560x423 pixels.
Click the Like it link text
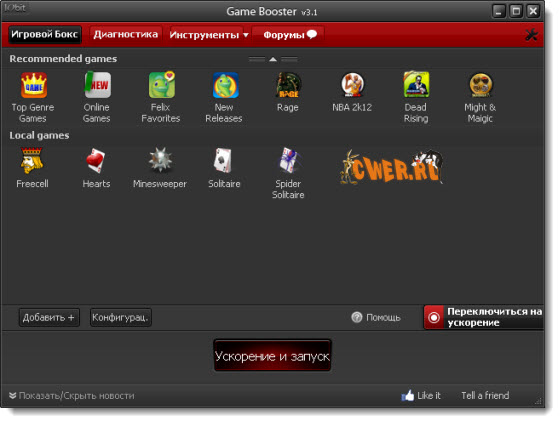point(429,395)
